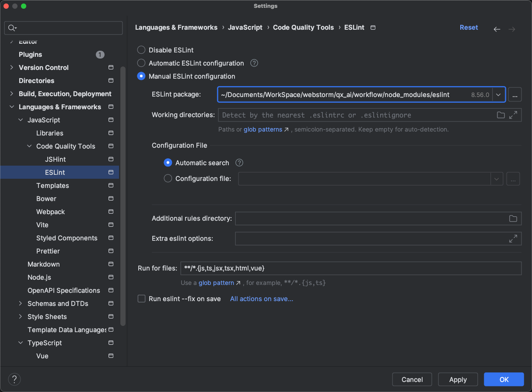Click the Cancel button
Viewport: 532px width, 392px height.
pos(412,379)
